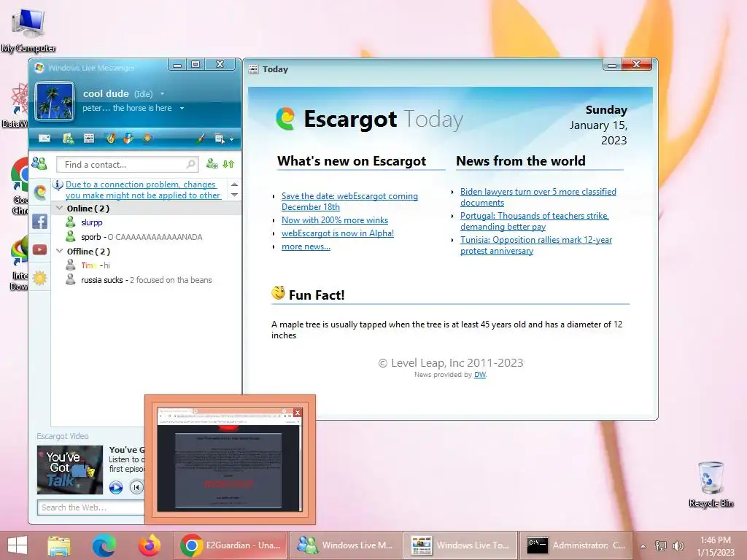Click the two-people contacts icon beside search
The height and width of the screenshot is (560, 747).
(x=39, y=164)
